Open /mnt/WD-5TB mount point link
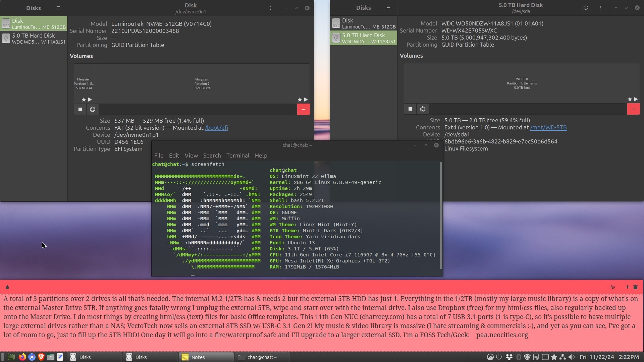Viewport: 644px width, 362px height. pos(548,127)
